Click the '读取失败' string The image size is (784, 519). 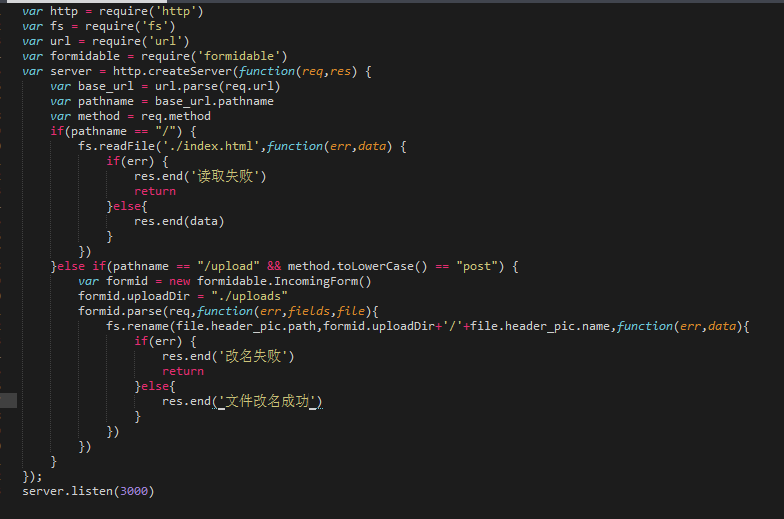pyautogui.click(x=226, y=176)
